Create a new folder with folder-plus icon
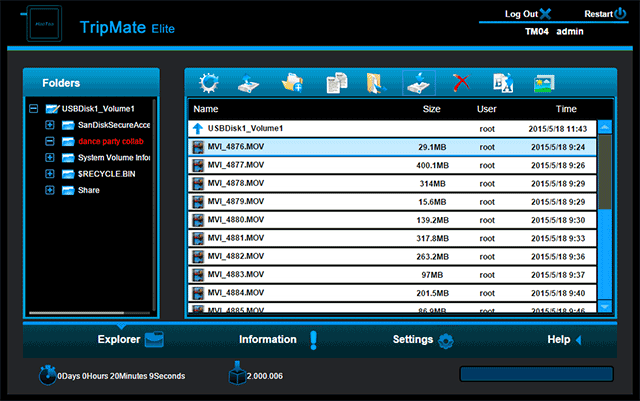 pyautogui.click(x=292, y=83)
